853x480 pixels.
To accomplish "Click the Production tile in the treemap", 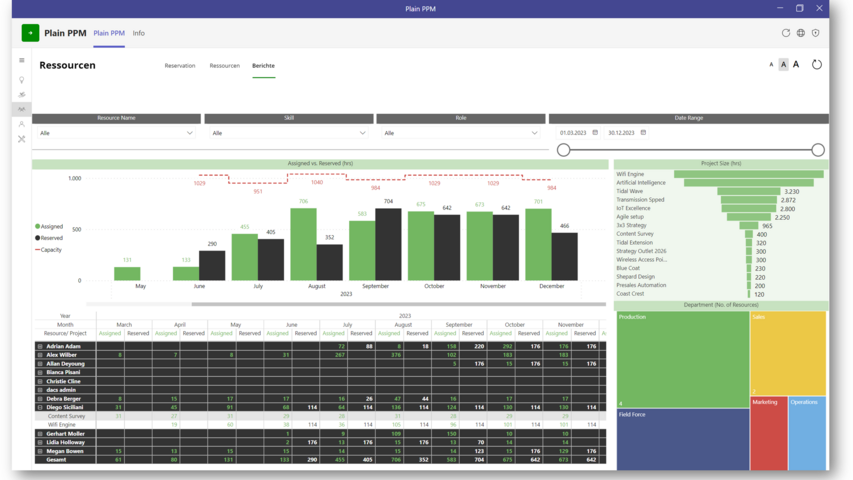I will 682,360.
